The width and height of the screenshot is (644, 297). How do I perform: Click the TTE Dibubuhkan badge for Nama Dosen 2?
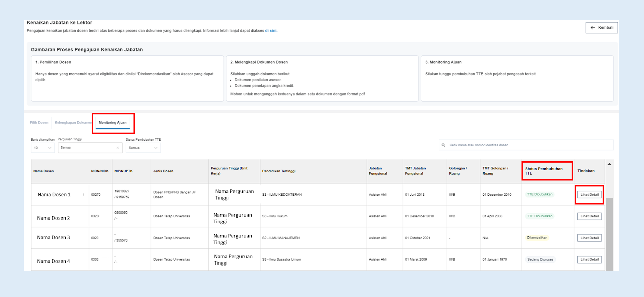tap(539, 216)
